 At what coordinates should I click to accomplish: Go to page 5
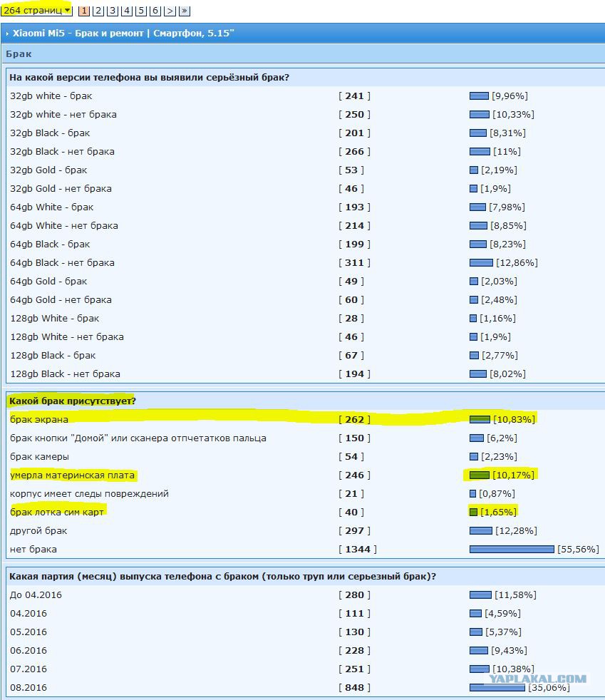(x=141, y=11)
